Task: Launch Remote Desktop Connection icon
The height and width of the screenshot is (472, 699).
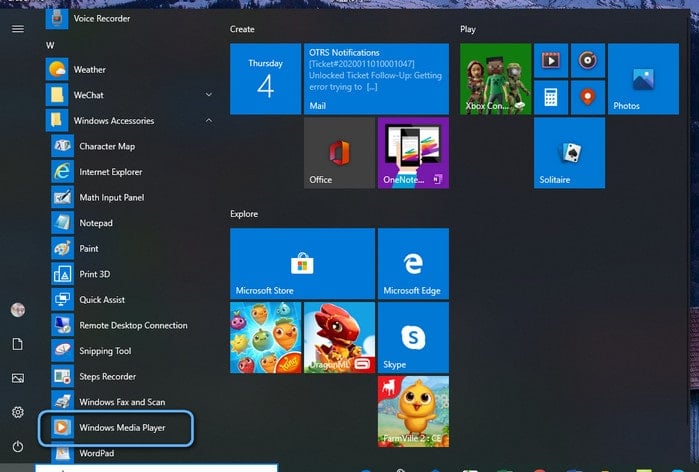Action: click(x=62, y=325)
